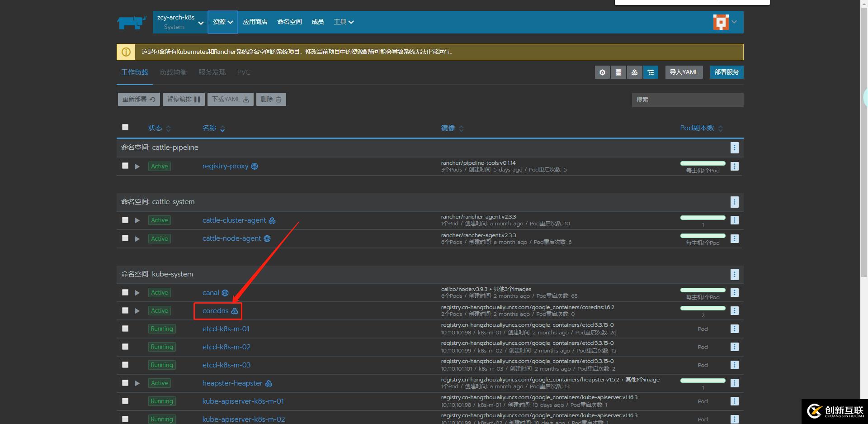Open the kube-system namespace action menu
The image size is (868, 424).
pyautogui.click(x=735, y=274)
